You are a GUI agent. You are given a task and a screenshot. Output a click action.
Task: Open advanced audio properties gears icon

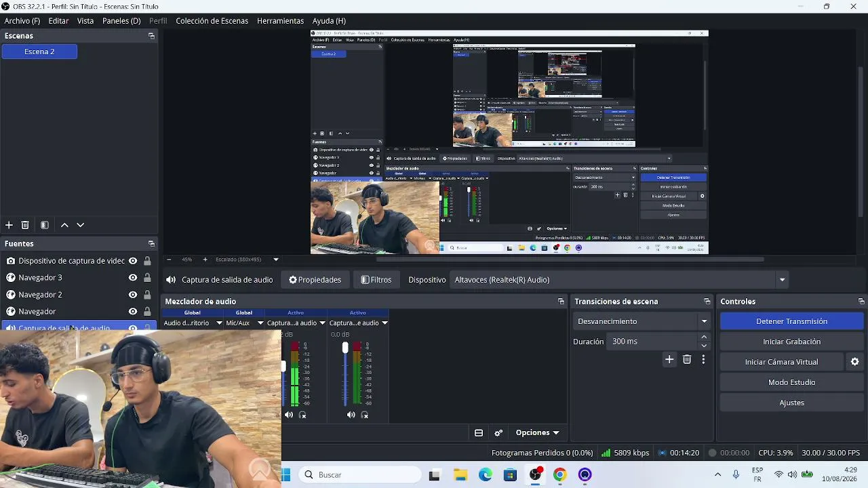tap(499, 433)
